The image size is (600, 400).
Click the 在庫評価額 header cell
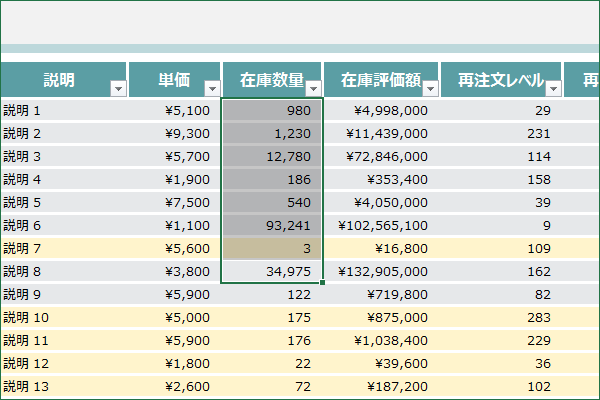pos(381,80)
